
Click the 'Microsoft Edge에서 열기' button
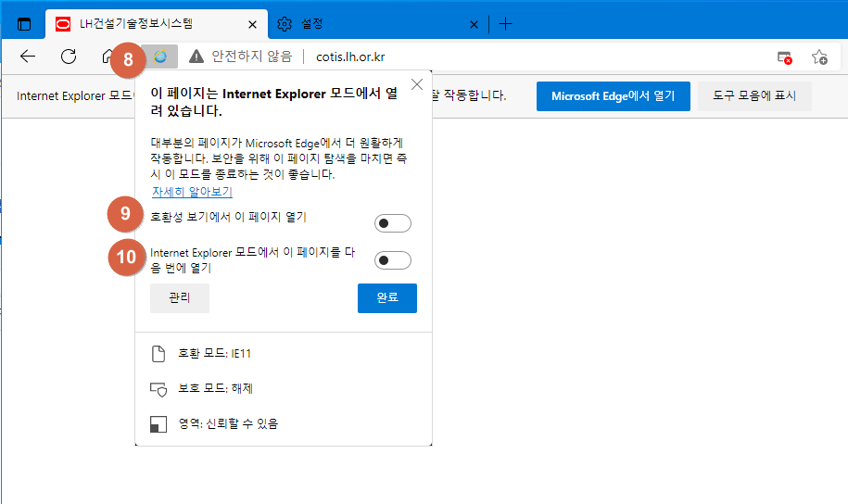(614, 96)
